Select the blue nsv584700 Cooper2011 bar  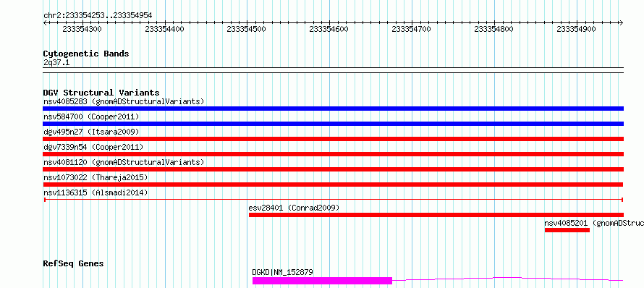(x=333, y=124)
